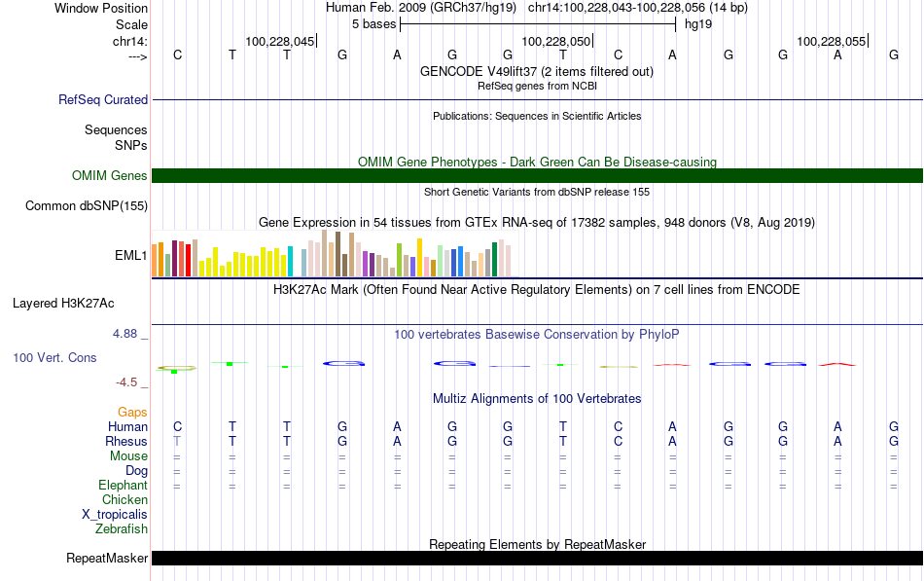Viewport: 924px width, 581px height.
Task: Click the H3K27Ac Mark ENCODE track title
Action: [537, 290]
